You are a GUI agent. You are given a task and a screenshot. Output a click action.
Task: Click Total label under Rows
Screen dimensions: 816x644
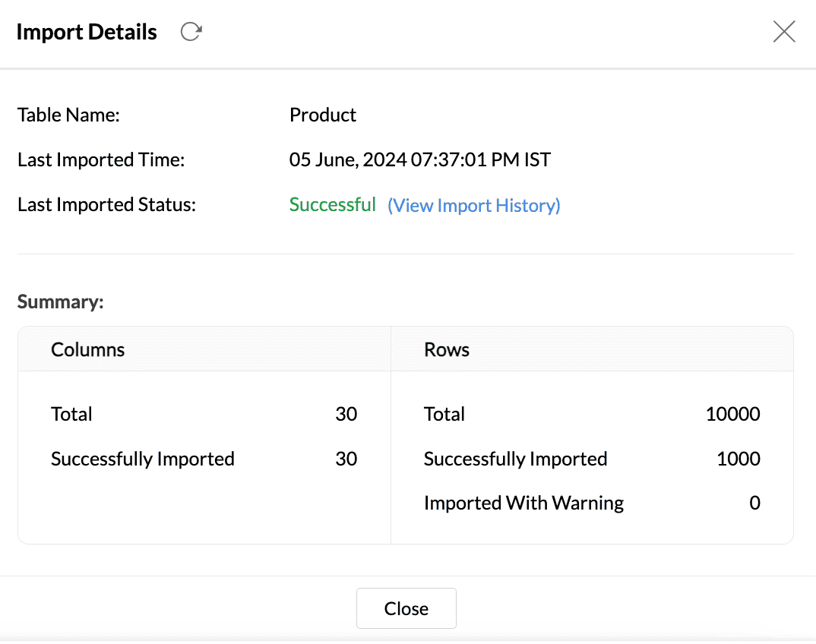click(x=444, y=415)
